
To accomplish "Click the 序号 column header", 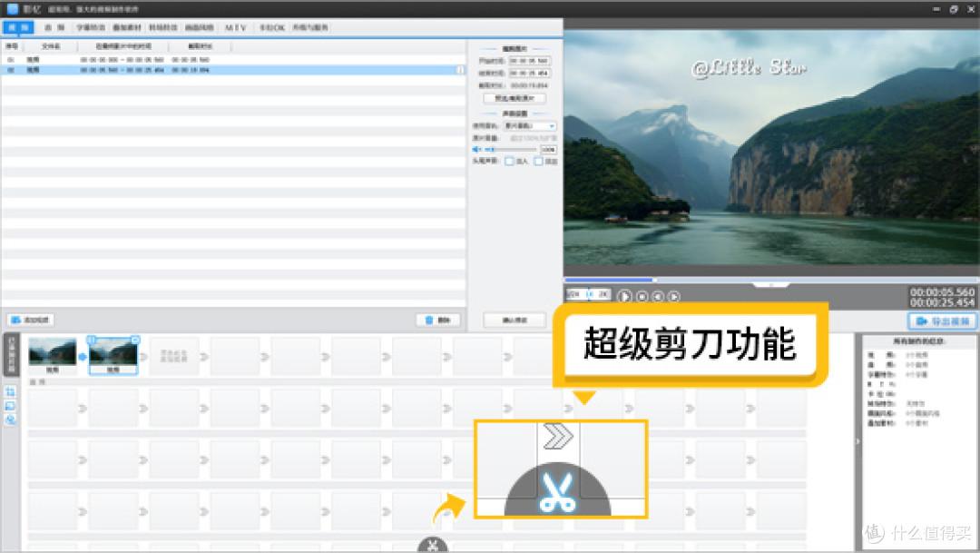I will (x=12, y=46).
